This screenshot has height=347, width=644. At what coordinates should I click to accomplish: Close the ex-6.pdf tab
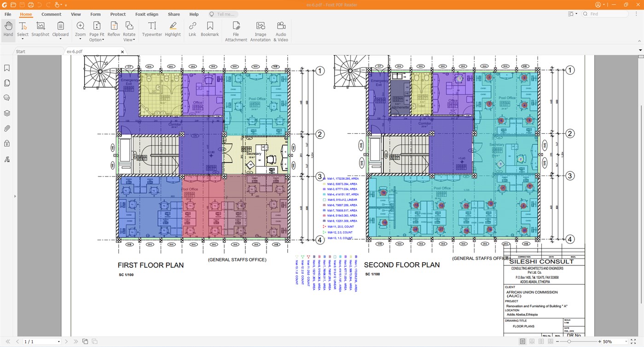click(122, 52)
